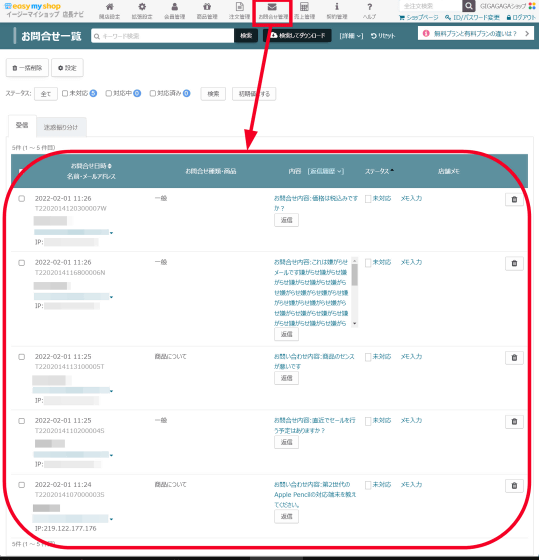Delete the first inquiry with trash icon
The image size is (539, 560).
514,200
